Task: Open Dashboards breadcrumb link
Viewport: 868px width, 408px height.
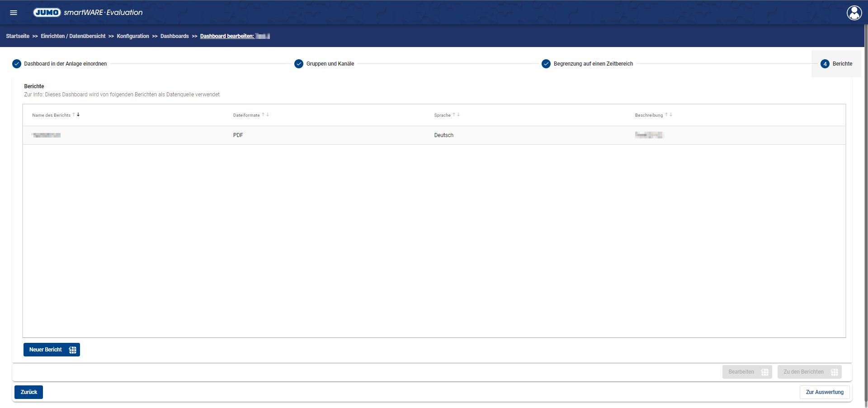Action: pos(175,36)
